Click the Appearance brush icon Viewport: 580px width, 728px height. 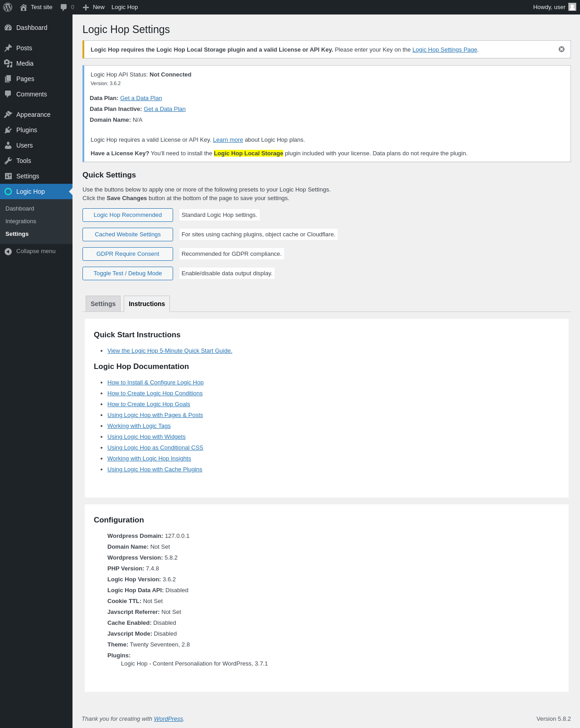coord(8,115)
